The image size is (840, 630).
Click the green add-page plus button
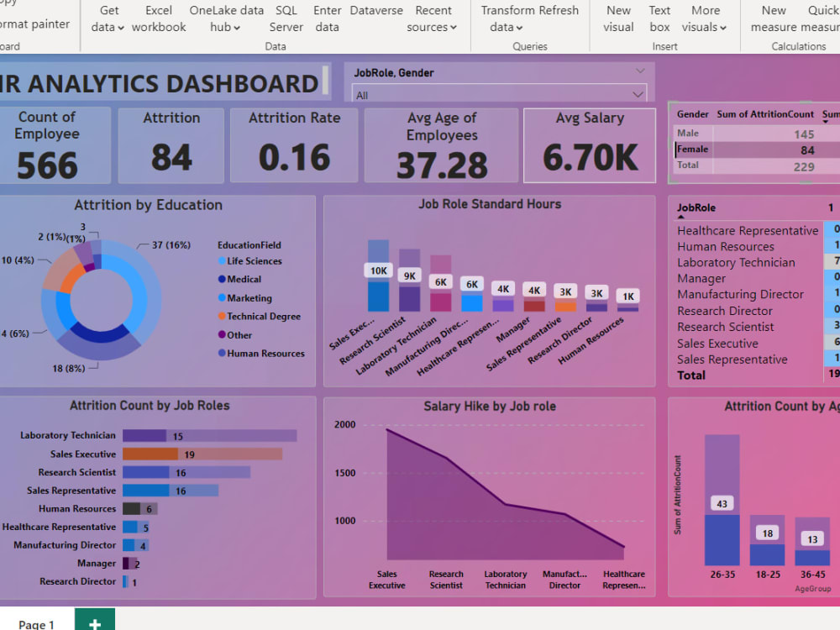[x=95, y=622]
